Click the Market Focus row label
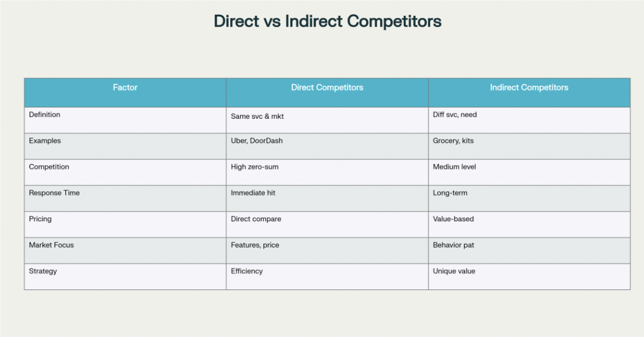 click(x=51, y=245)
